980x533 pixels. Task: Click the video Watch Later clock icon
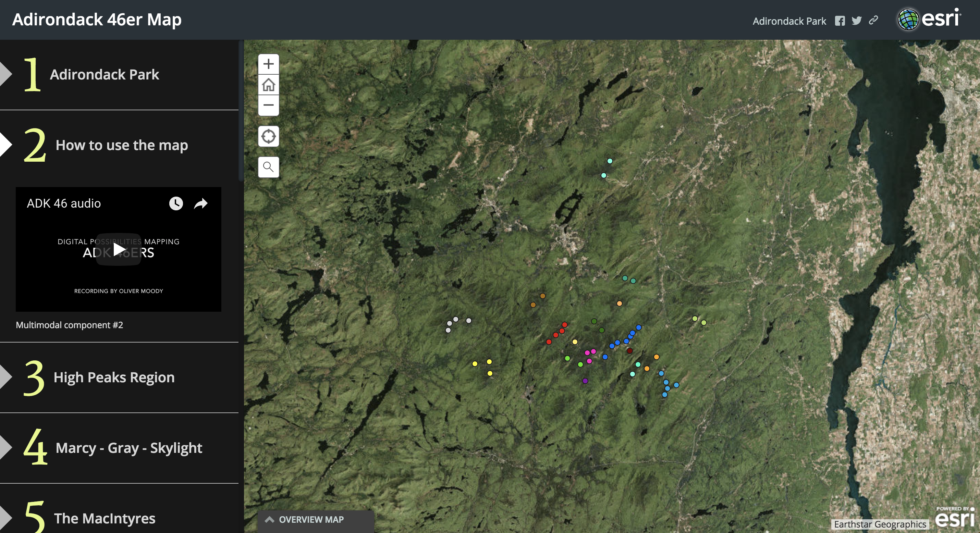(176, 203)
